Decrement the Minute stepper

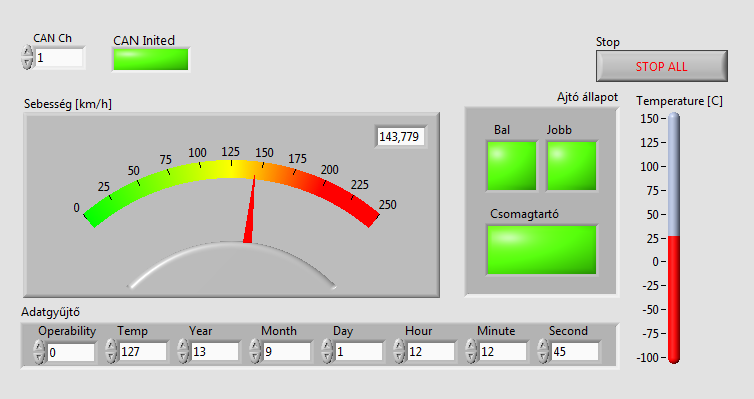click(471, 357)
